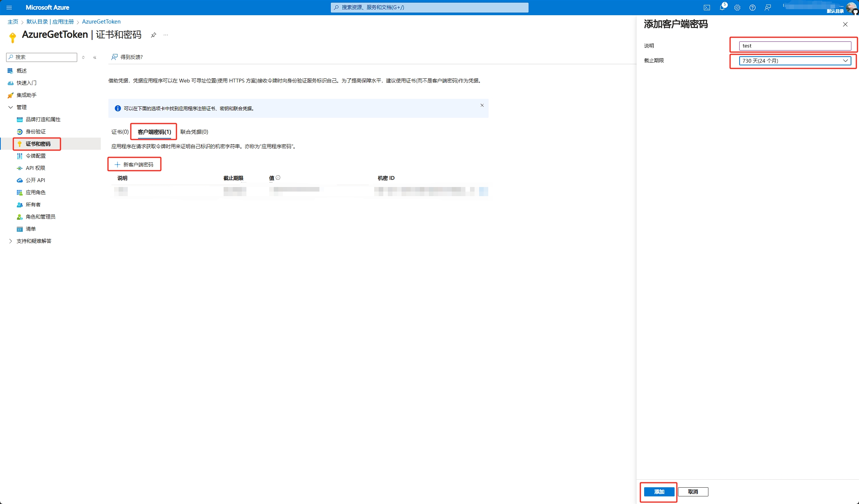The width and height of the screenshot is (859, 504).
Task: Open the help question mark icon
Action: point(752,8)
